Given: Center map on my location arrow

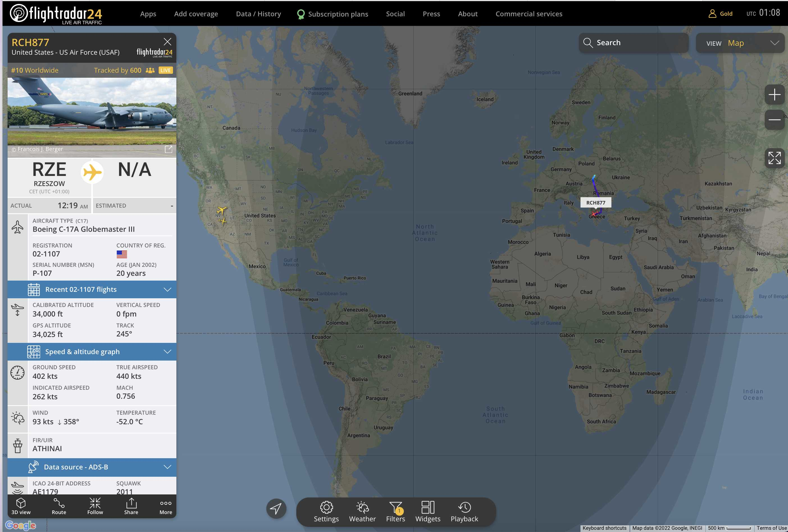Looking at the screenshot, I should click(276, 508).
